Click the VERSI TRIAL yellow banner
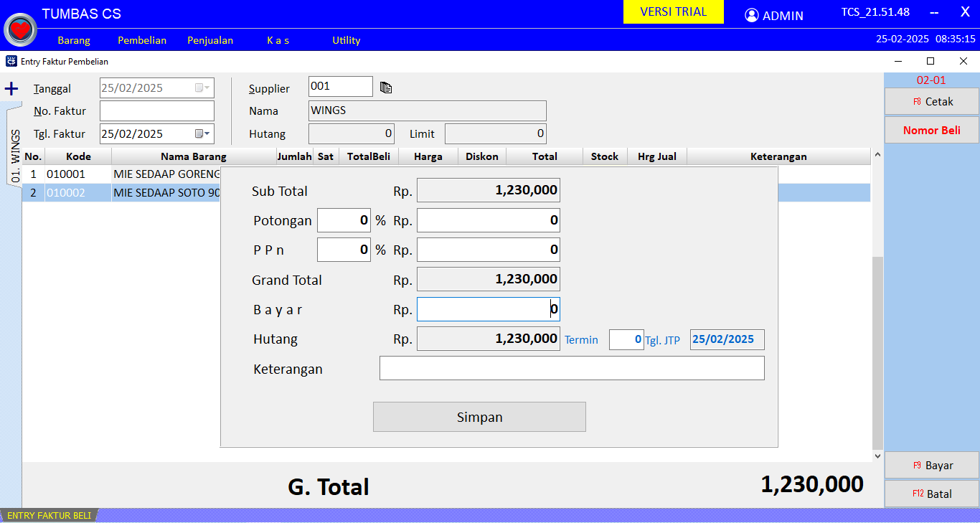 (x=673, y=12)
